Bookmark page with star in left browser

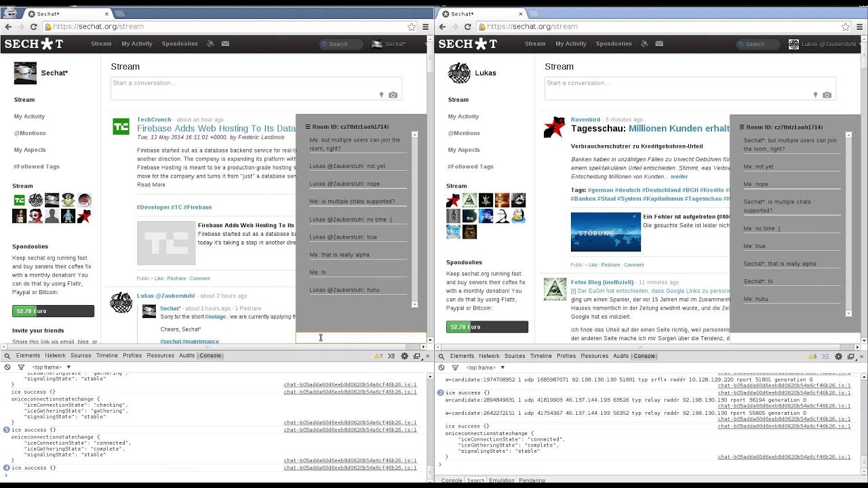(412, 26)
